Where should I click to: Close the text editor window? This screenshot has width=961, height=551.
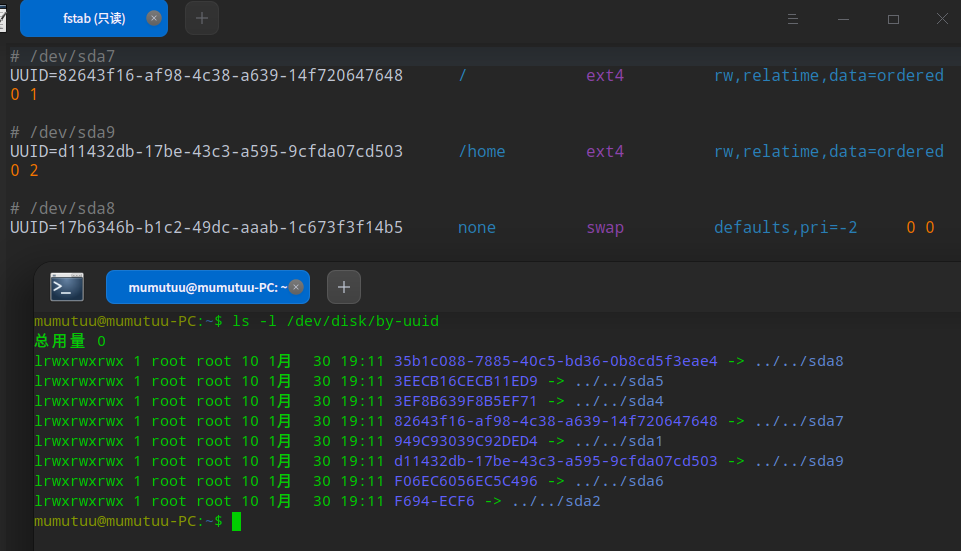tap(943, 19)
